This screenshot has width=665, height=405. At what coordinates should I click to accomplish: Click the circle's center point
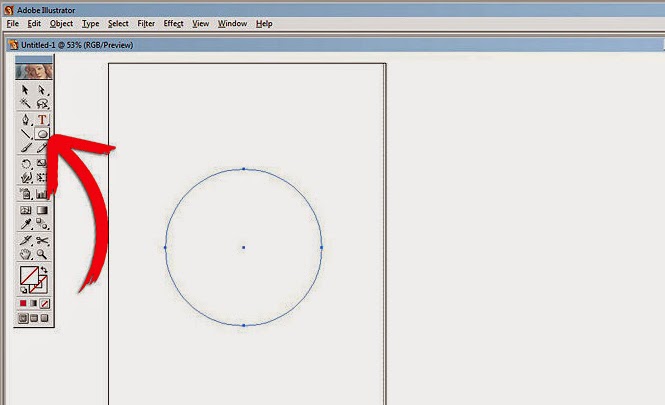click(x=243, y=247)
